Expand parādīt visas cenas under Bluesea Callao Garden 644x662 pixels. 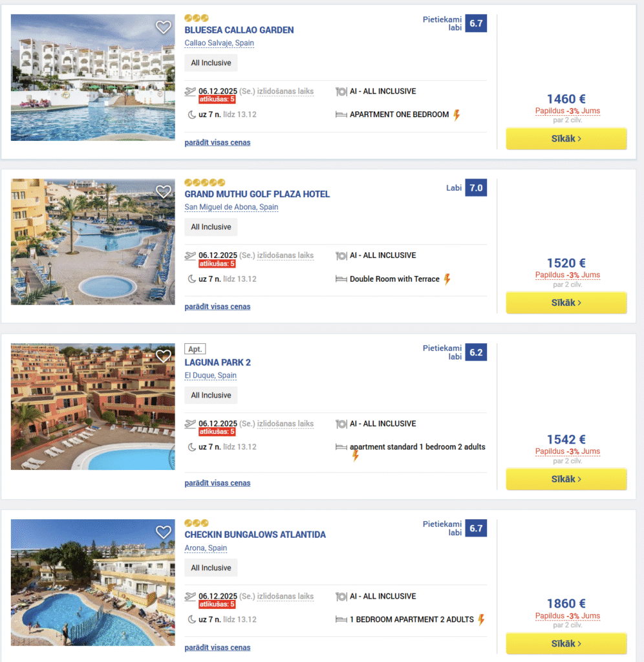coord(217,142)
